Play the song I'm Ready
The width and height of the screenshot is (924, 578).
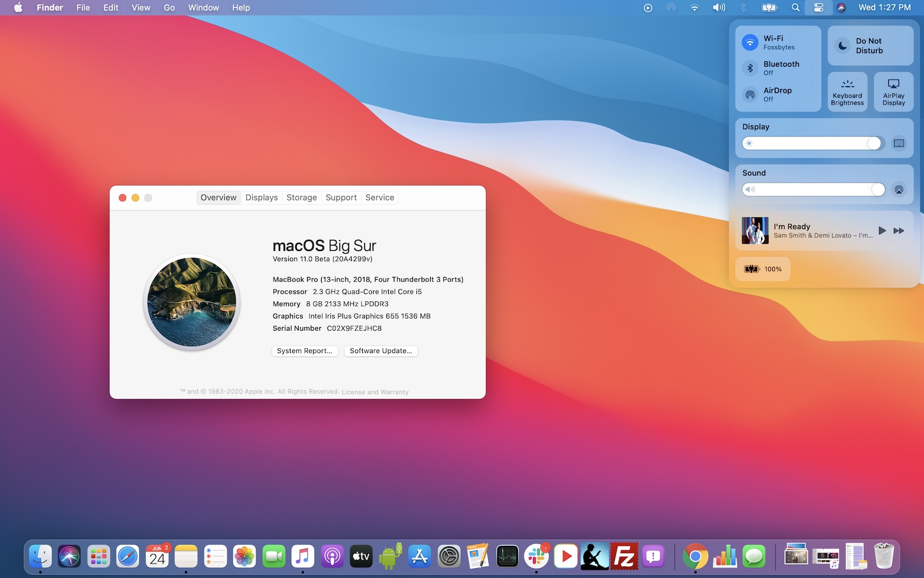click(x=882, y=231)
